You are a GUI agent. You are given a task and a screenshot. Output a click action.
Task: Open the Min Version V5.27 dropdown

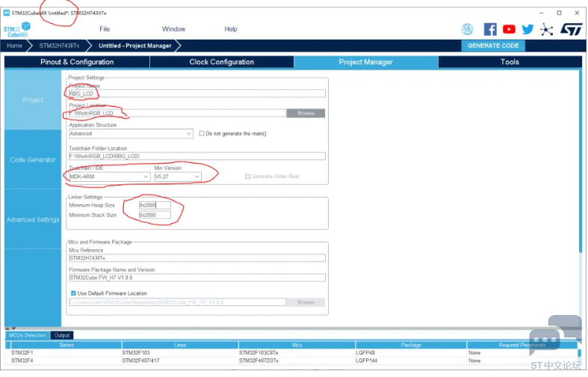tap(178, 177)
